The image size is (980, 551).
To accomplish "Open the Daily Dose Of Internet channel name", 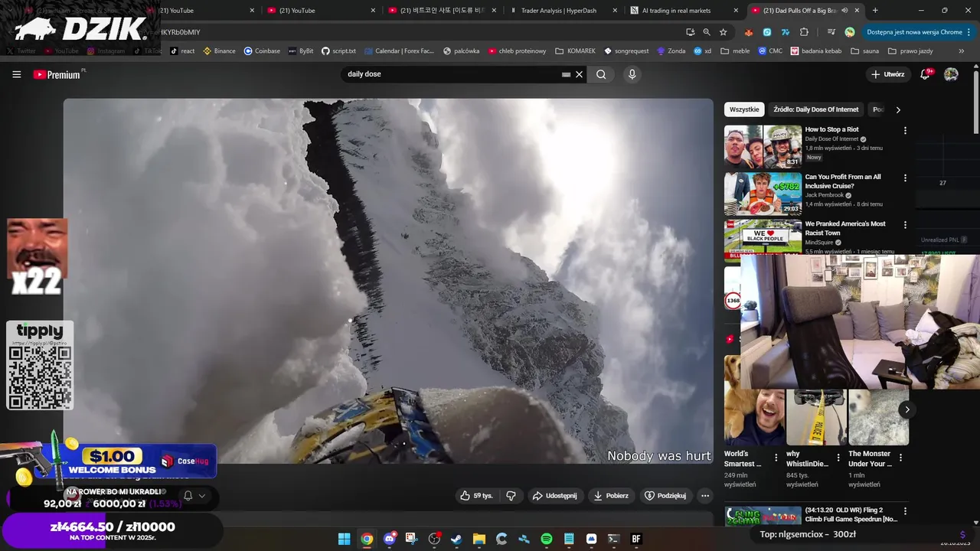I will 831,139.
